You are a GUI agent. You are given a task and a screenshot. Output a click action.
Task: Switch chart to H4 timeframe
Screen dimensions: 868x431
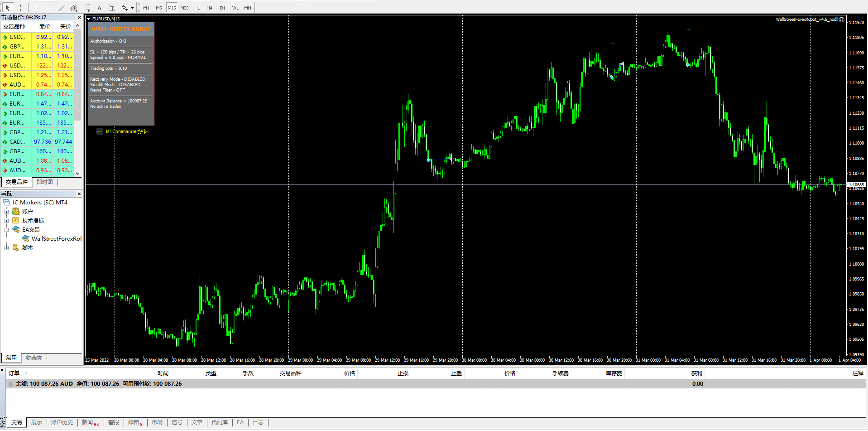coord(210,8)
